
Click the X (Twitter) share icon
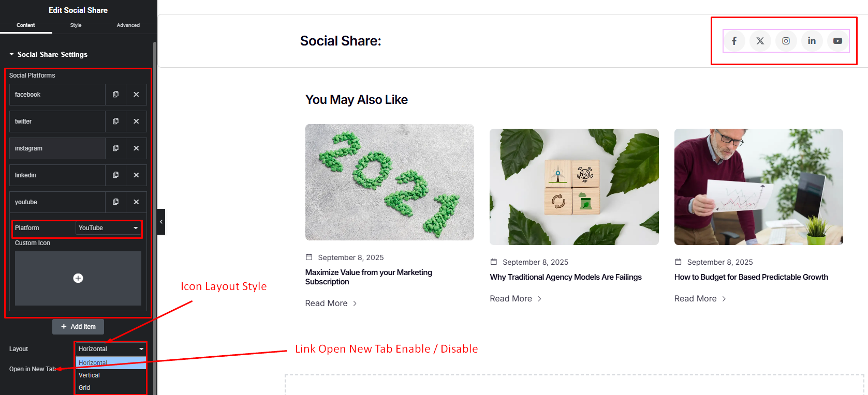760,41
